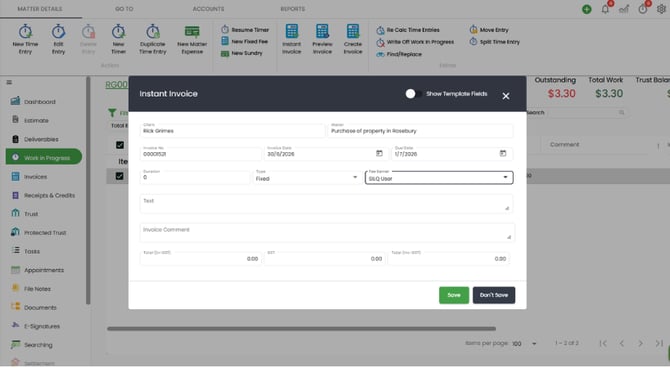
Task: Open items per page dropdown
Action: (524, 344)
